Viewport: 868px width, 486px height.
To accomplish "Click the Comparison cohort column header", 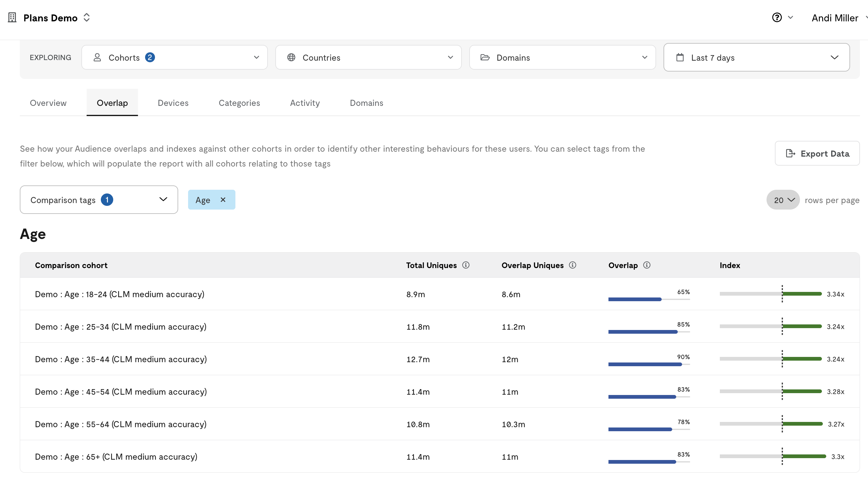I will pyautogui.click(x=71, y=265).
